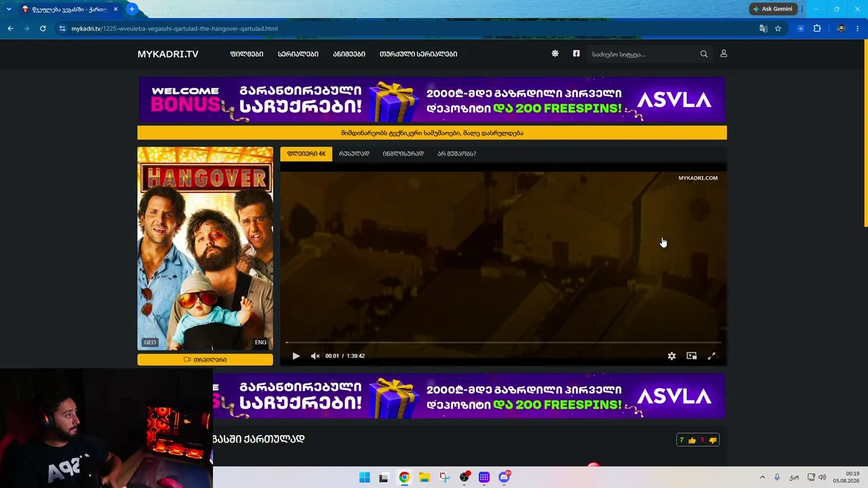Dislike the movie with thumbs down
This screenshot has width=868, height=488.
712,441
